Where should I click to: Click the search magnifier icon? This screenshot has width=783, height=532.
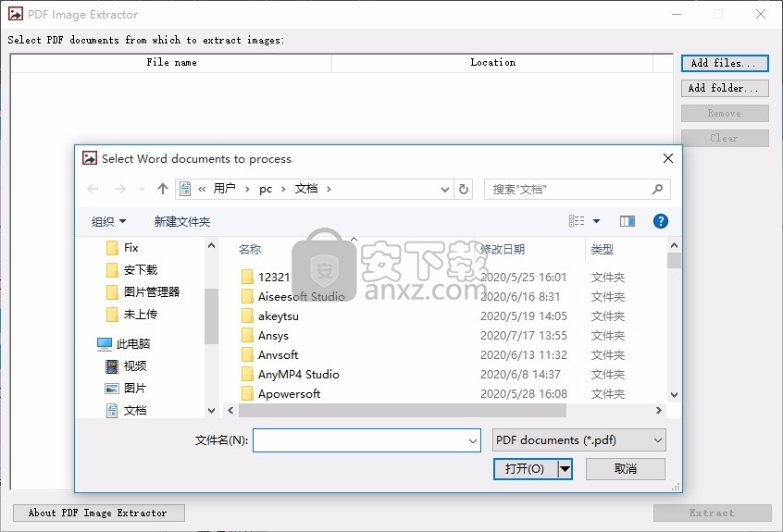pos(657,189)
